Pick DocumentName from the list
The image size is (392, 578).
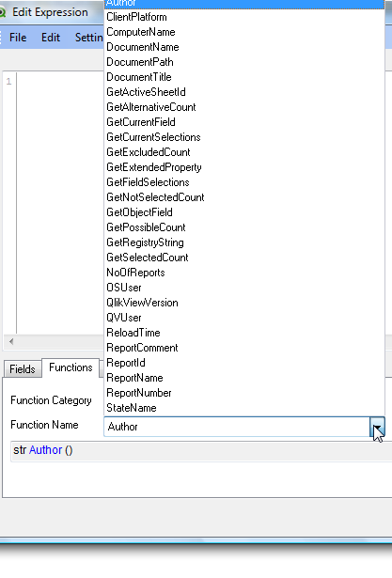pyautogui.click(x=244, y=47)
